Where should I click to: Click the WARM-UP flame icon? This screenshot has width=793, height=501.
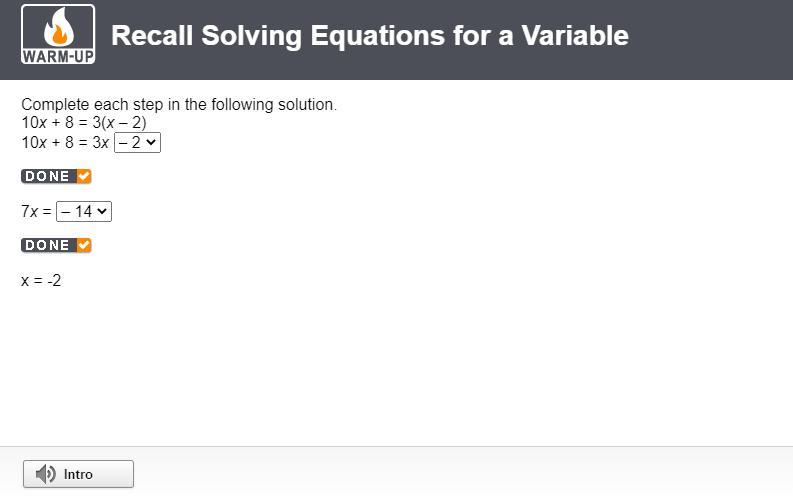coord(58,28)
